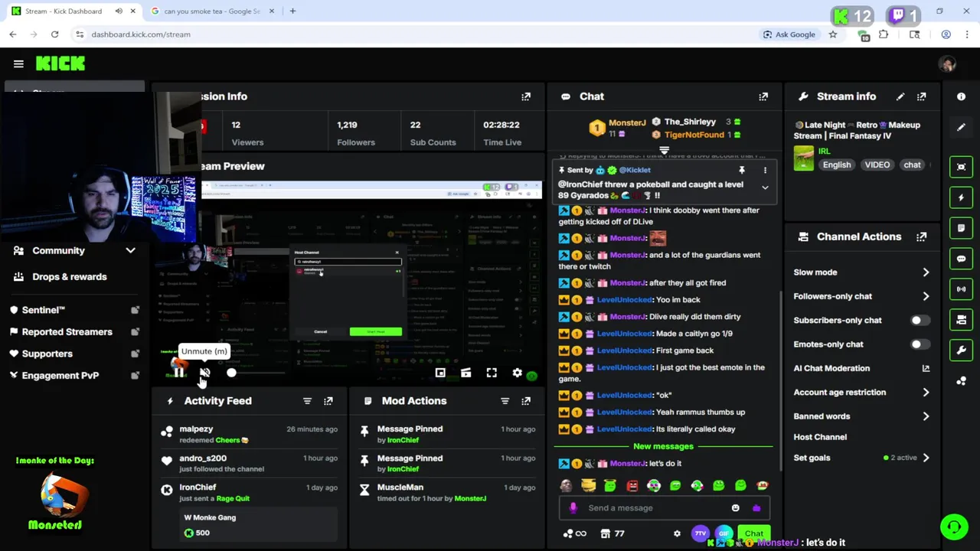This screenshot has width=980, height=551.
Task: Expand the chat leaderboard handle
Action: click(x=665, y=151)
